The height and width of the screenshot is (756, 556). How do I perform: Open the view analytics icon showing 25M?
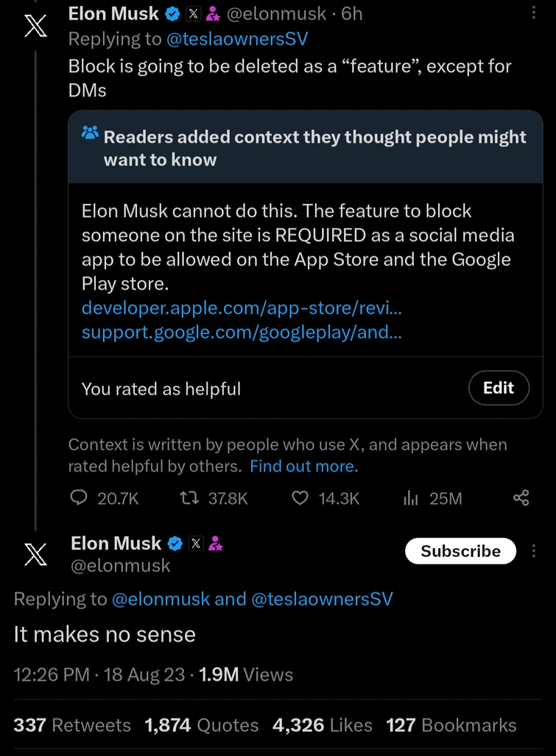pos(411,499)
